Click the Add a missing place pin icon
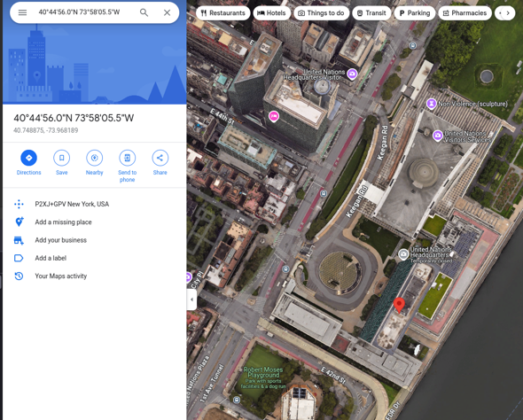 coord(19,222)
